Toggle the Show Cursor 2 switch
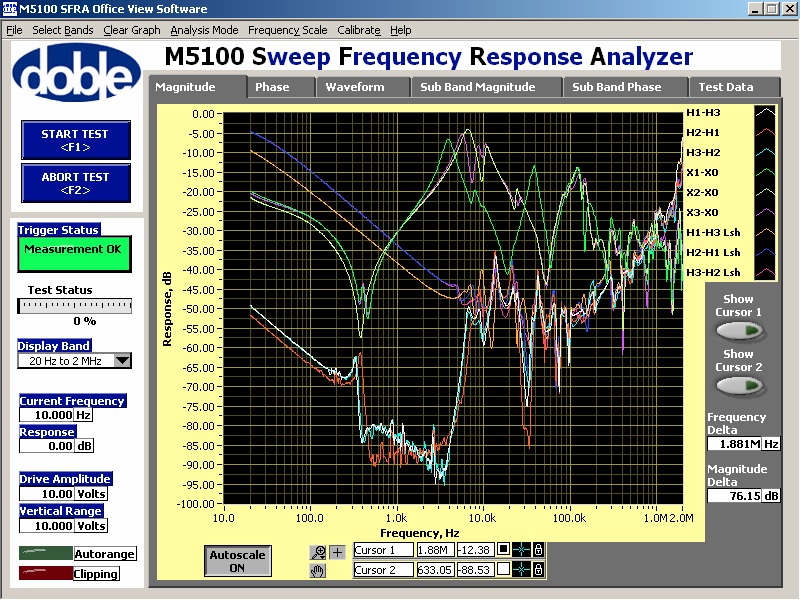The height and width of the screenshot is (600, 800). pos(739,386)
